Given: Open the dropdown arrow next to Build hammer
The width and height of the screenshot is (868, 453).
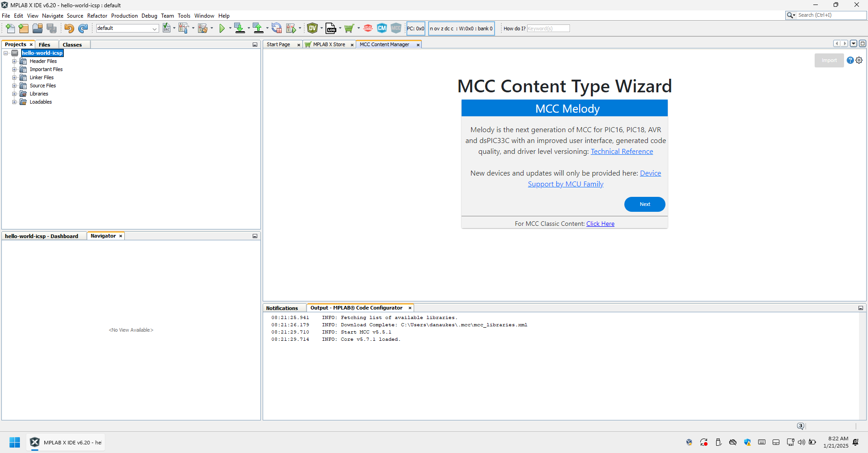Looking at the screenshot, I should tap(193, 28).
